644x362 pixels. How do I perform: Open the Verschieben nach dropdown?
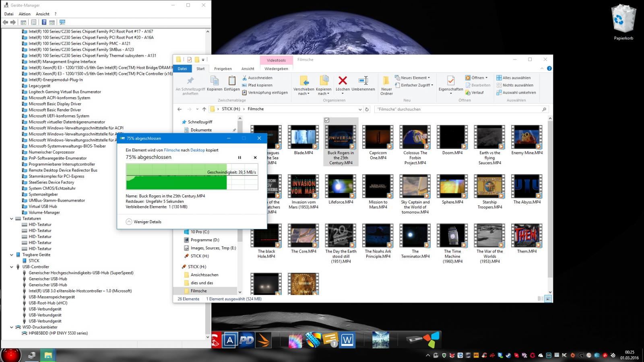[x=303, y=91]
